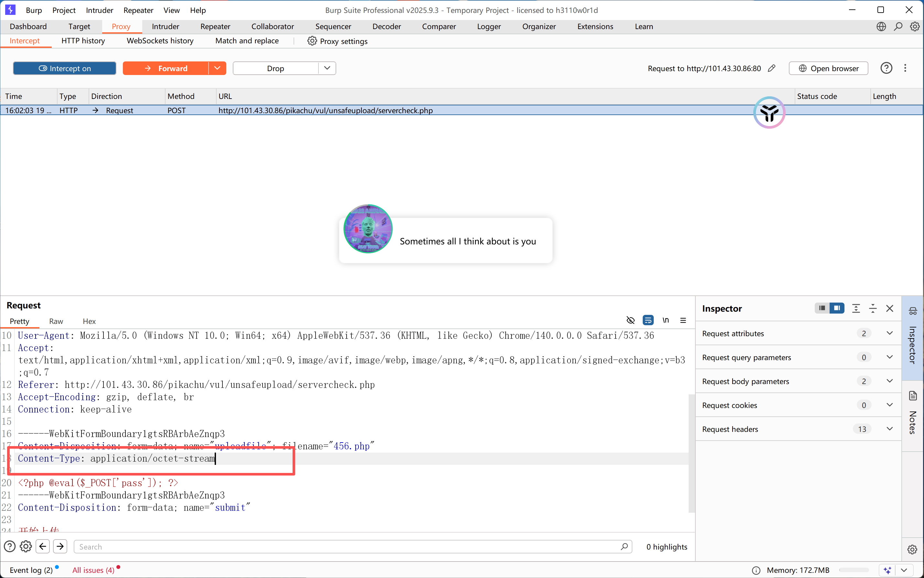Click the request editor vertical scrollbar
Image resolution: width=924 pixels, height=578 pixels.
click(x=691, y=453)
